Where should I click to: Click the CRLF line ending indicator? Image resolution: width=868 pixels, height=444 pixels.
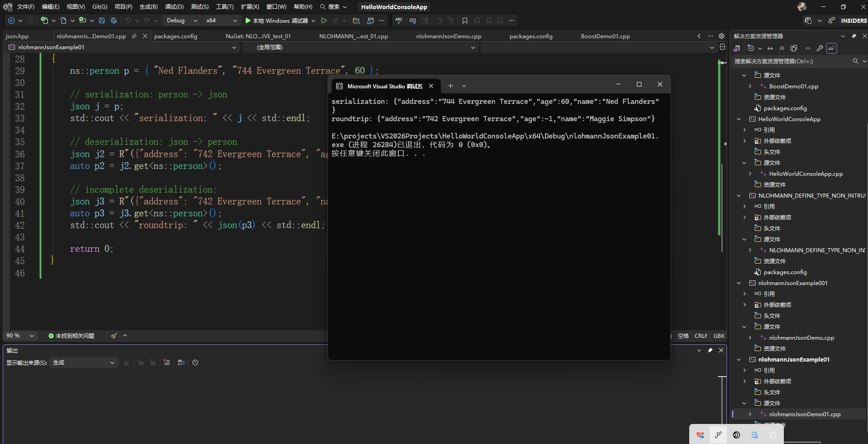pos(701,336)
